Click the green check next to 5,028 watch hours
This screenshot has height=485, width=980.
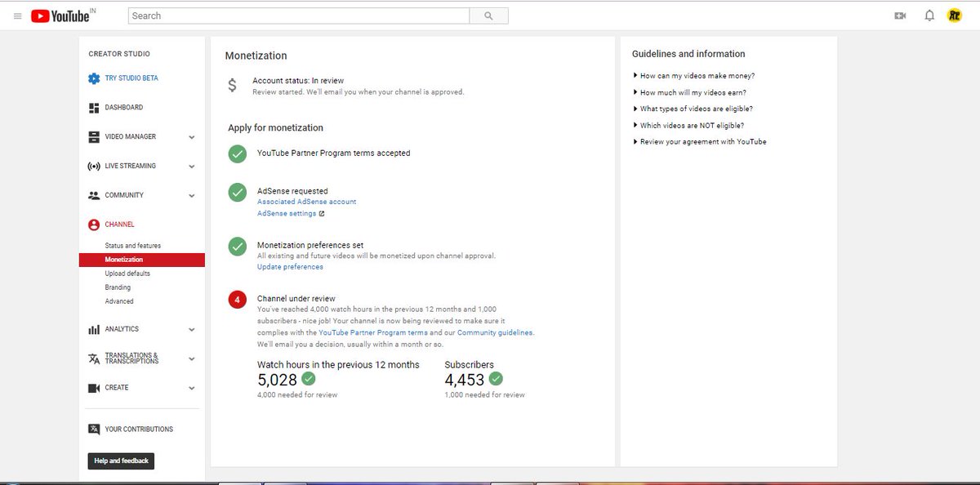coord(309,379)
